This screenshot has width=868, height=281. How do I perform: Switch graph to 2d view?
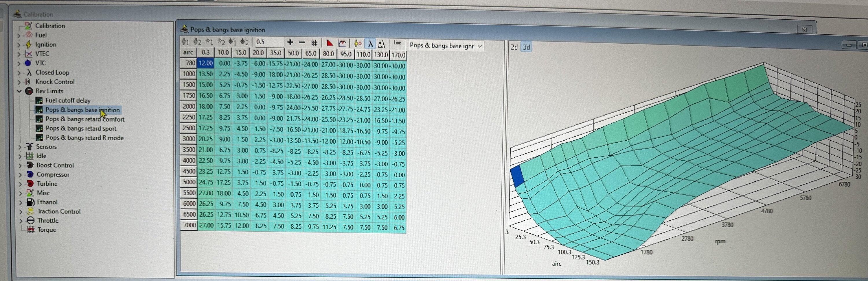pos(514,47)
